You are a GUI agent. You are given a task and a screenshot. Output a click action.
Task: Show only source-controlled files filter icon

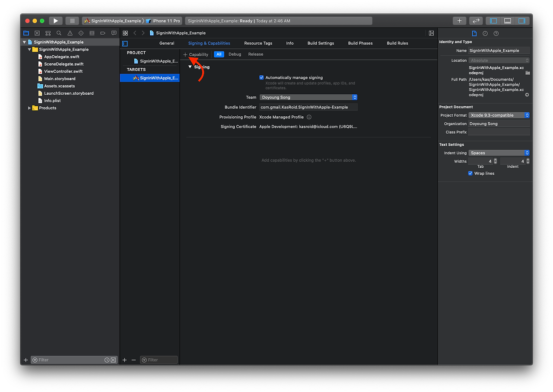[x=113, y=360]
